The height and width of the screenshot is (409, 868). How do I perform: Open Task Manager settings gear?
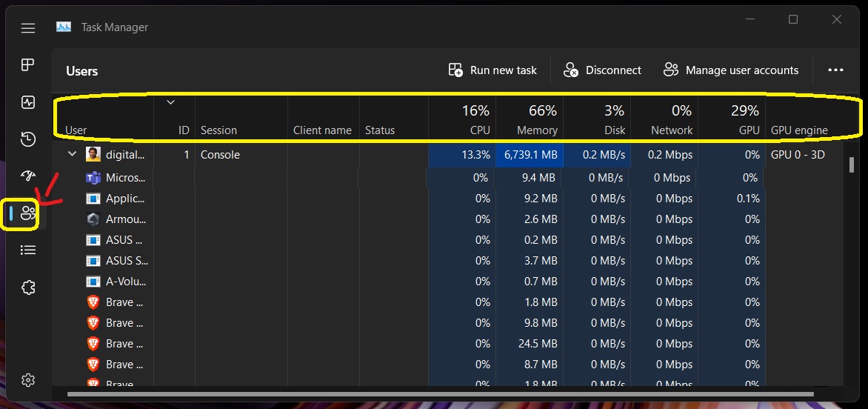28,380
